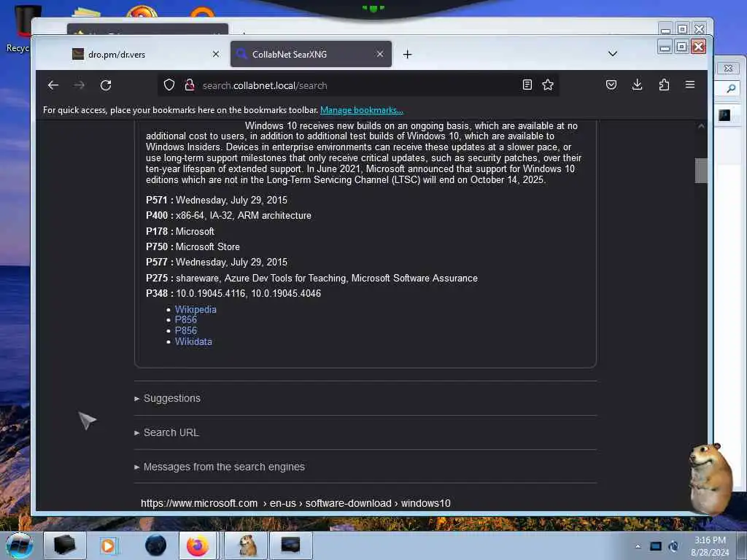Open the dark globe taskbar icon
Image resolution: width=747 pixels, height=560 pixels.
(x=155, y=545)
